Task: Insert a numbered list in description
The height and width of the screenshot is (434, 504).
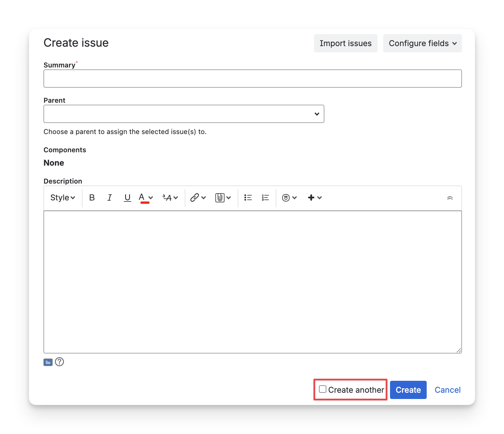Action: (x=265, y=198)
